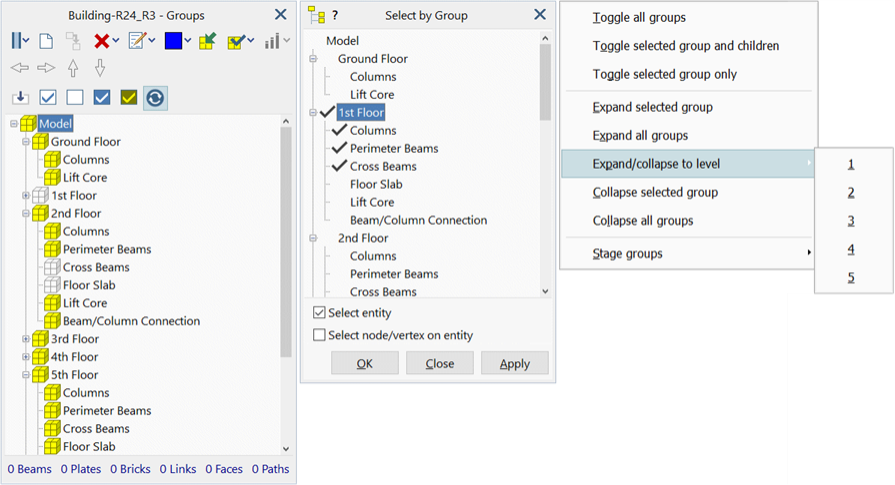Viewport: 895px width, 485px height.
Task: Click the OK button
Action: (365, 363)
